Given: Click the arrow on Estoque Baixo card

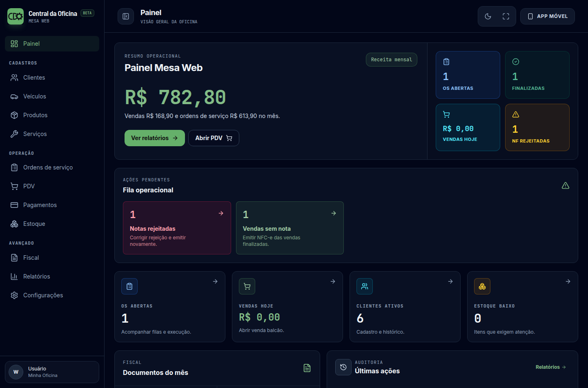Looking at the screenshot, I should coord(568,281).
